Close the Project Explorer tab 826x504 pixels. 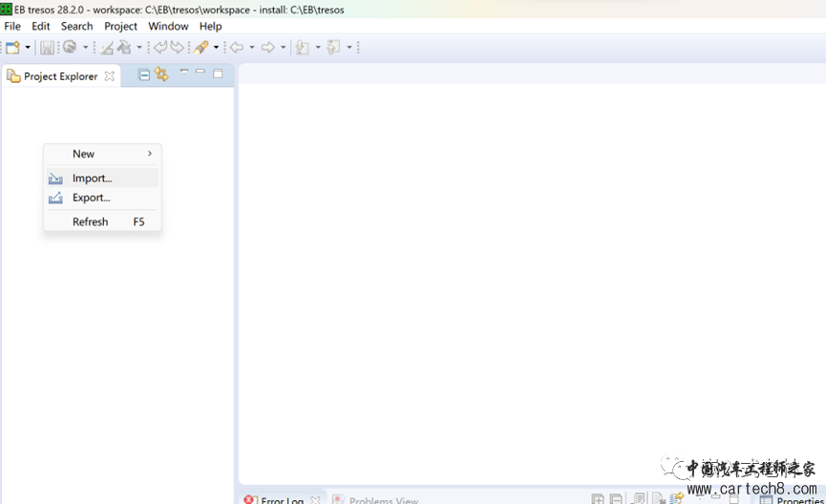point(109,75)
